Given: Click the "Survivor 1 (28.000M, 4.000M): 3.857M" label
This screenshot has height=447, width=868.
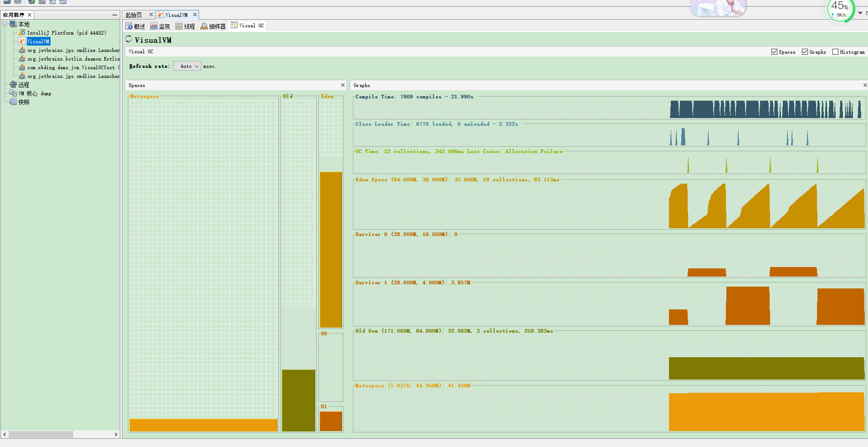Looking at the screenshot, I should click(x=413, y=283).
